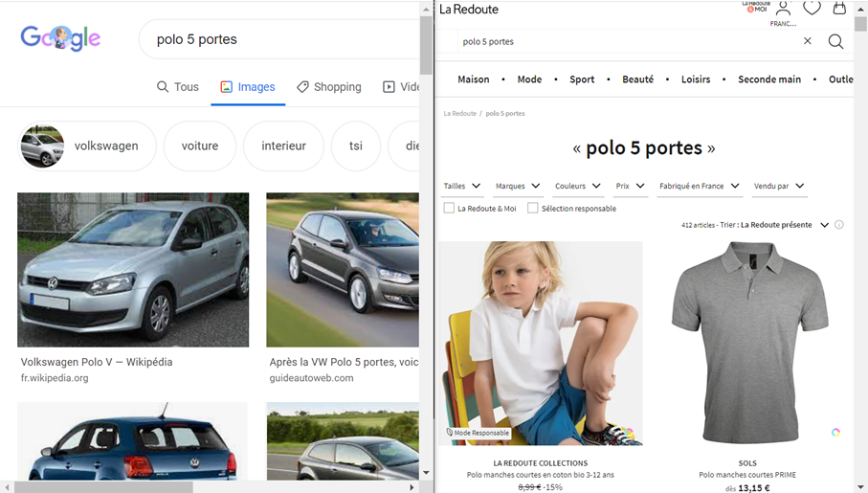Image resolution: width=868 pixels, height=493 pixels.
Task: Open the blue Polo rear view image
Action: point(132,441)
